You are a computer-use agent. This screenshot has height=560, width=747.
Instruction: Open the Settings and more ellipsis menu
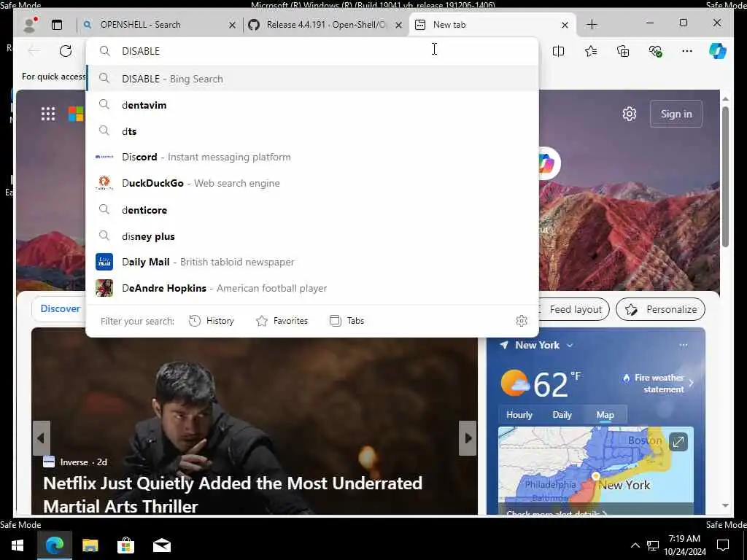point(687,51)
